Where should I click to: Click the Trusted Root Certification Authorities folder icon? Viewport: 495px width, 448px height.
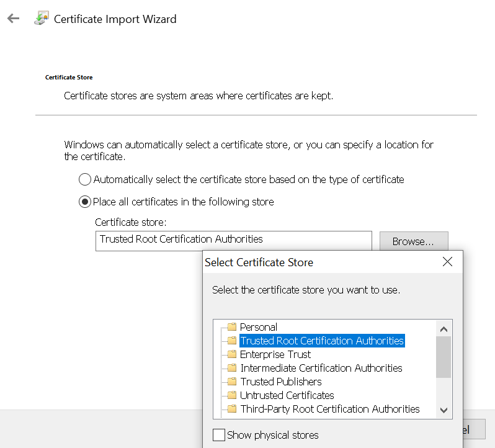coord(232,340)
